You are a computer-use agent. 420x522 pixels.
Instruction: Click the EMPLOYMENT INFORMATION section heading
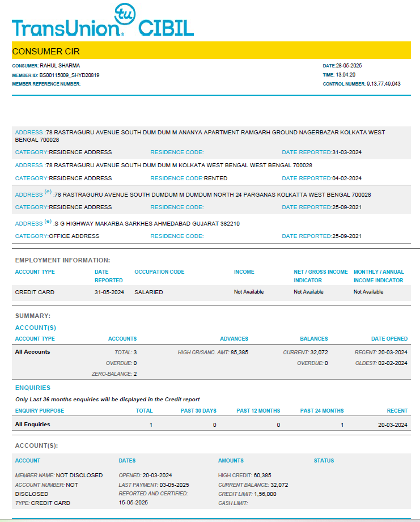coord(62,260)
